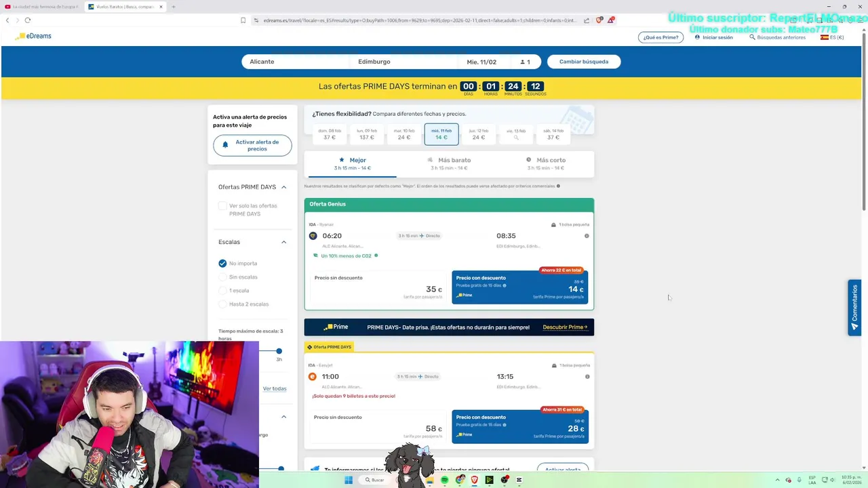Open the Comentarios feedback side tab
The height and width of the screenshot is (488, 868).
[854, 308]
